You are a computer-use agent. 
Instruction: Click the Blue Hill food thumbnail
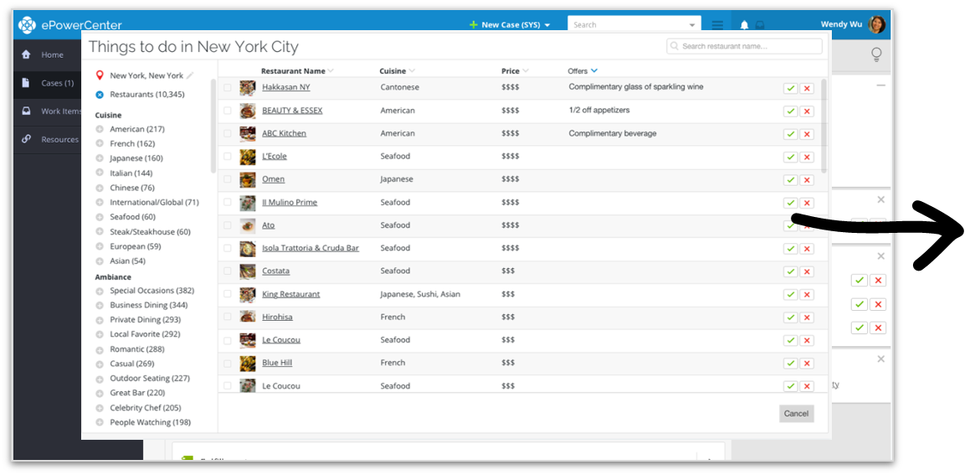click(248, 363)
